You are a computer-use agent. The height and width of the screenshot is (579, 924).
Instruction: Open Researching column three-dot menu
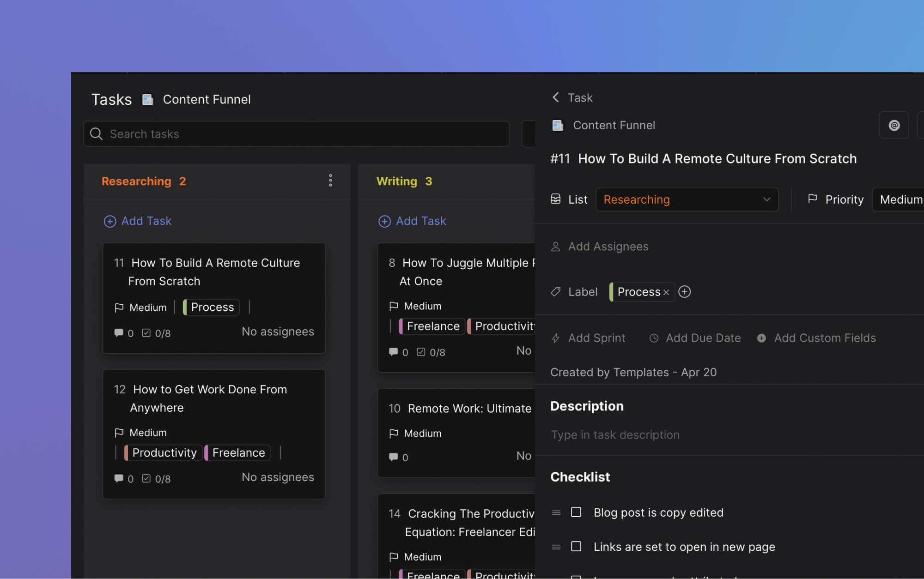tap(330, 181)
